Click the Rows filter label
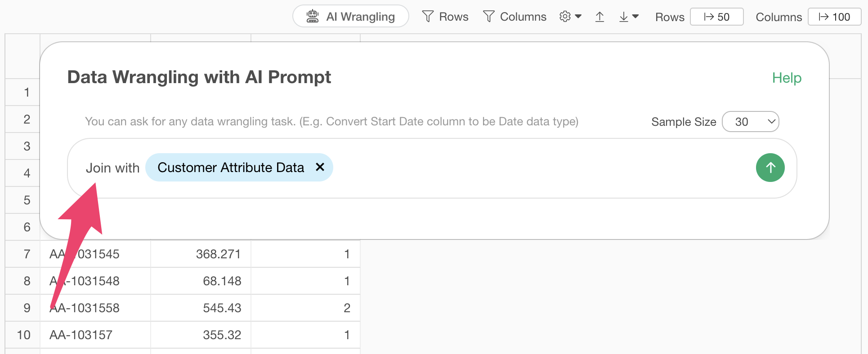The width and height of the screenshot is (868, 354). point(453,17)
